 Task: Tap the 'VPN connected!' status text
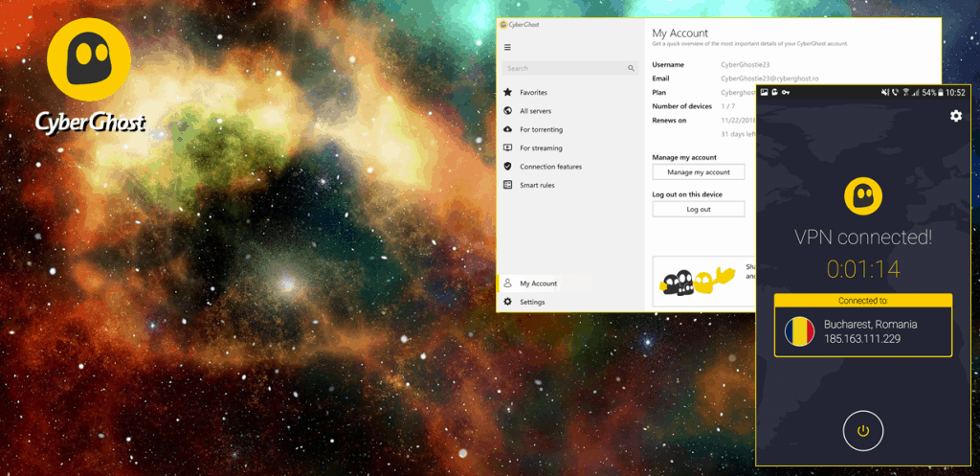pyautogui.click(x=863, y=238)
